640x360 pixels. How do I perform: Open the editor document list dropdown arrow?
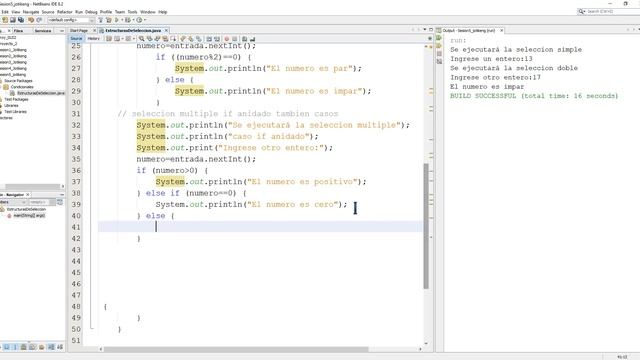pyautogui.click(x=424, y=30)
